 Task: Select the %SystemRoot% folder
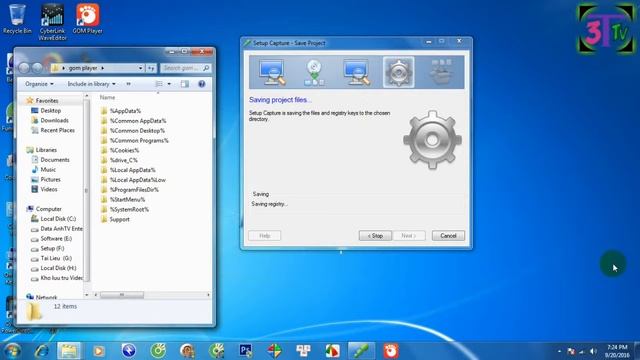tap(129, 209)
